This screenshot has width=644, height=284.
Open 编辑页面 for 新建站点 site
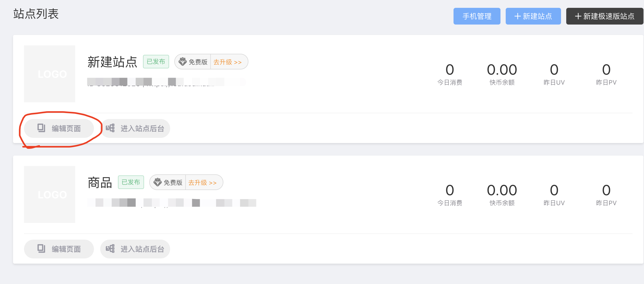[59, 128]
